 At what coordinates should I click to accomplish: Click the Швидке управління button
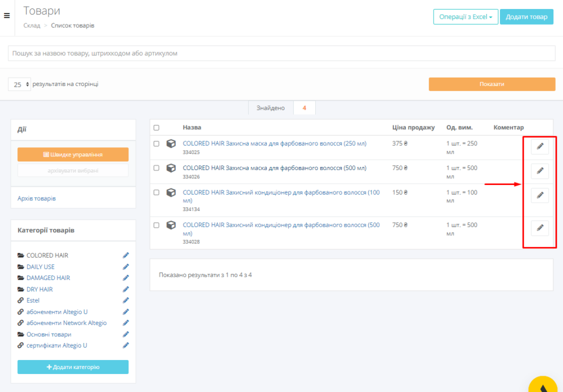[x=73, y=155]
